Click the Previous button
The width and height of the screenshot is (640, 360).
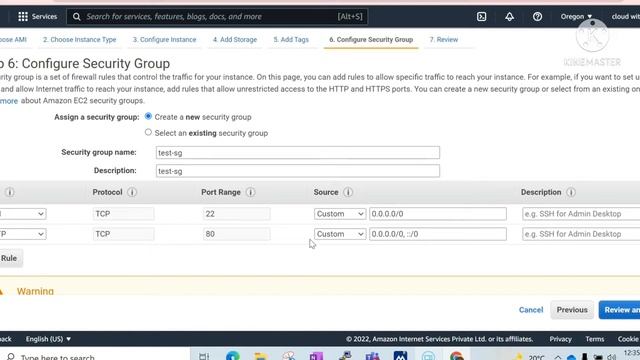click(x=572, y=310)
